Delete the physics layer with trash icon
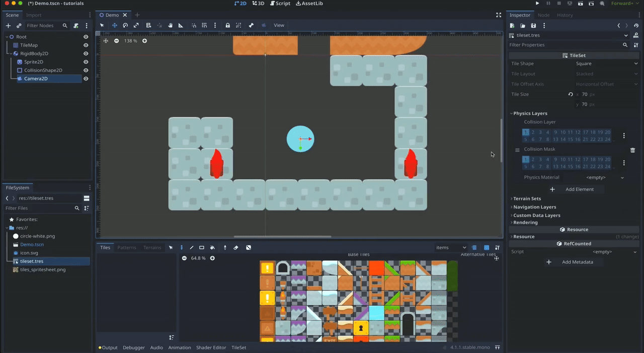The image size is (644, 353). click(632, 150)
